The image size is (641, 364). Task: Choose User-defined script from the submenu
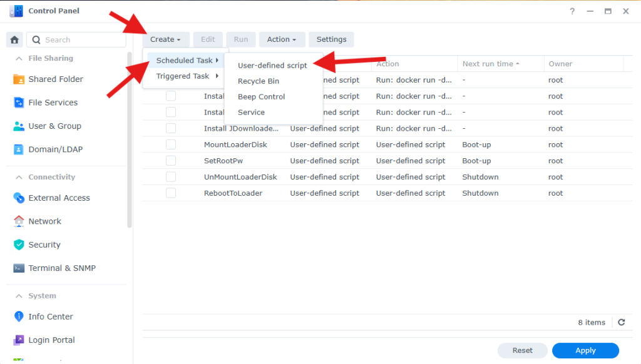pos(272,66)
